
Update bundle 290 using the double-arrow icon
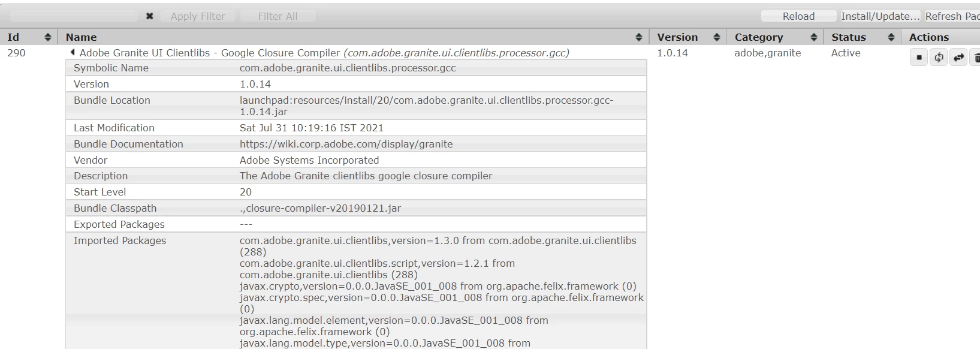pos(958,58)
